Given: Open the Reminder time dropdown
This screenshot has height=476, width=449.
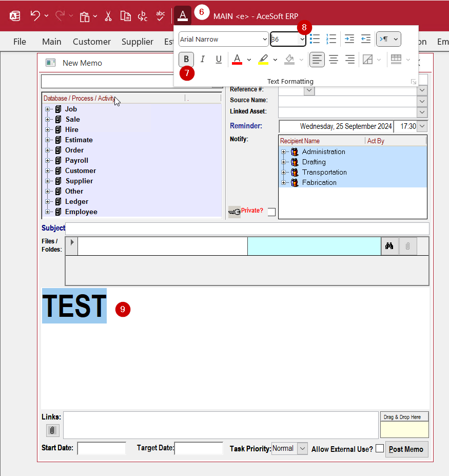Looking at the screenshot, I should pos(422,126).
